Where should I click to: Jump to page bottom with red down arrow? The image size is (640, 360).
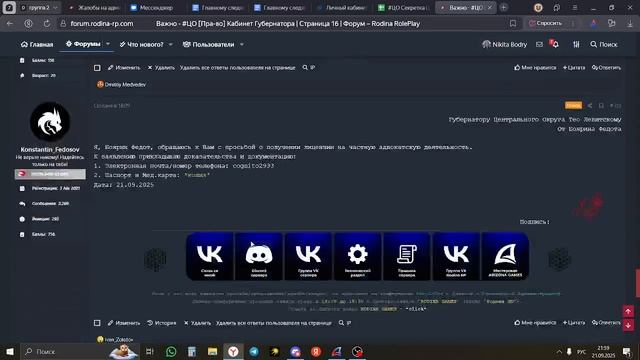tap(628, 325)
